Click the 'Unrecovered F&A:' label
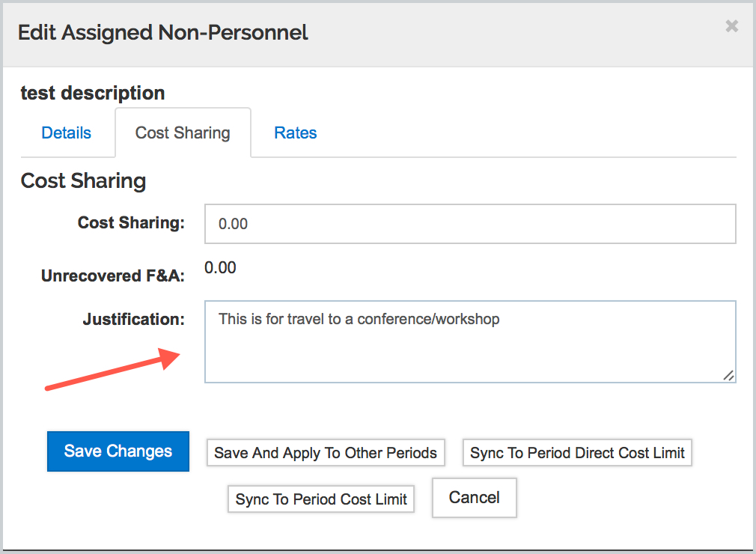Image resolution: width=756 pixels, height=554 pixels. click(x=113, y=276)
